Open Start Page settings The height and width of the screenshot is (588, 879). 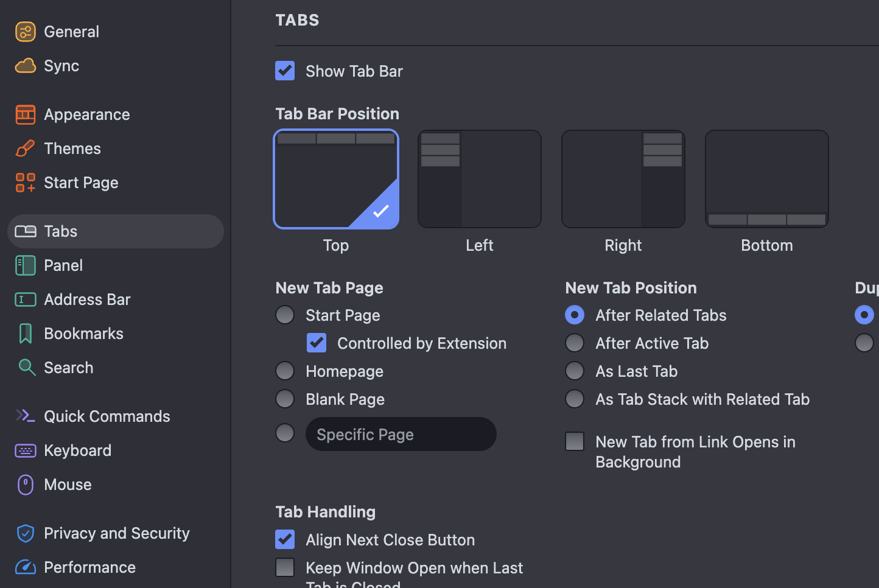tap(81, 183)
